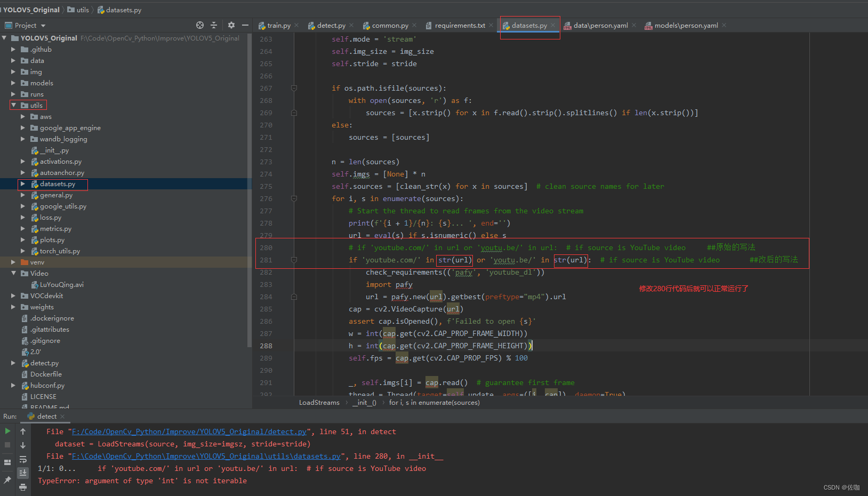Hide the Project tool window
The width and height of the screenshot is (868, 496).
[245, 25]
